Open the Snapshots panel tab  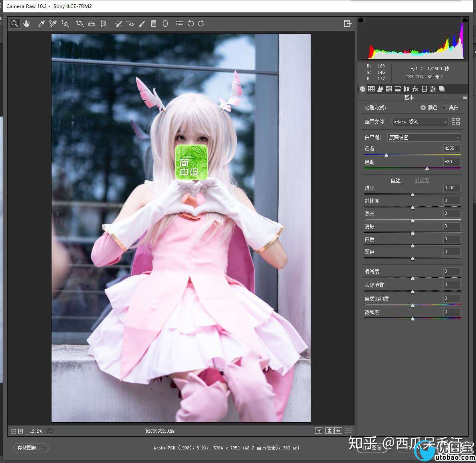(442, 89)
